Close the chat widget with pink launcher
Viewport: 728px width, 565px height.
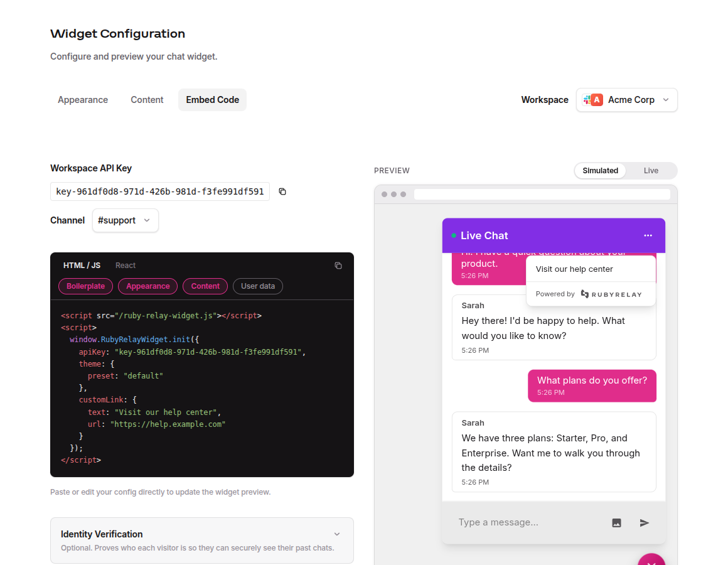click(x=651, y=561)
